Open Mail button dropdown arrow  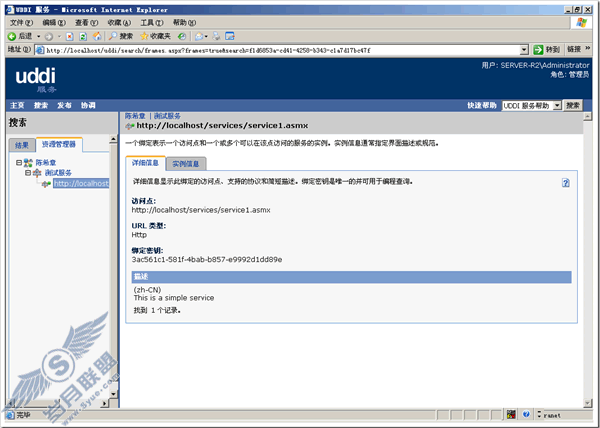point(206,37)
